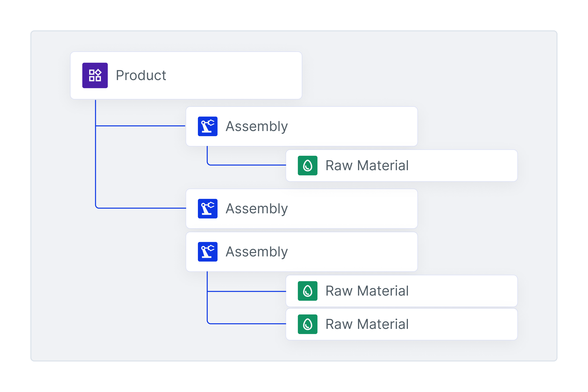Click green droplet icon of second Raw Material
588x392 pixels.
308,291
